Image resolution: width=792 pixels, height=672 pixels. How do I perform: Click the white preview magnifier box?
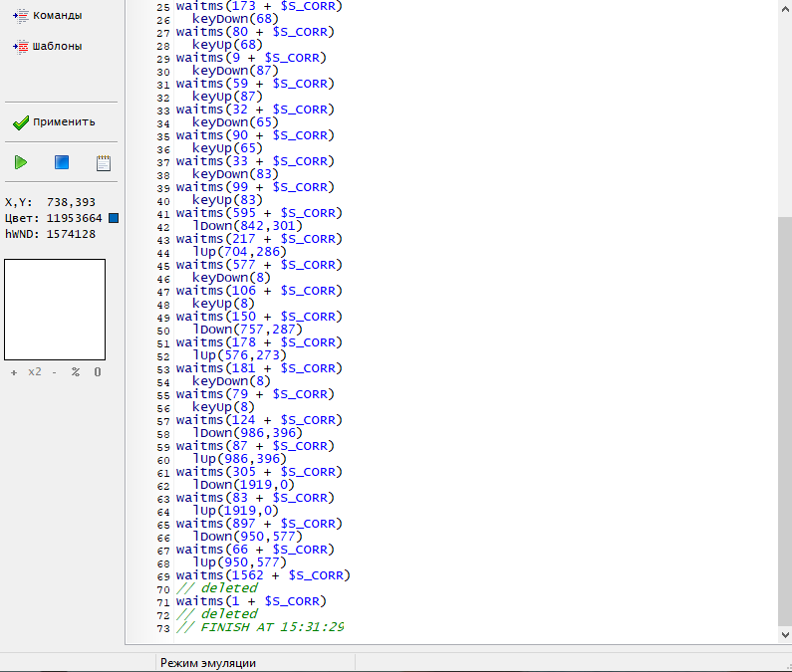point(55,310)
